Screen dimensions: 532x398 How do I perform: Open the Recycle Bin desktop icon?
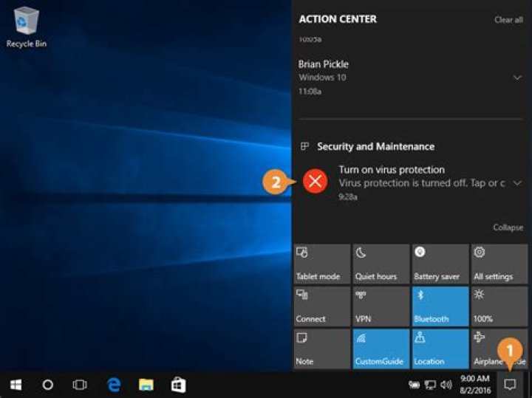(x=26, y=28)
